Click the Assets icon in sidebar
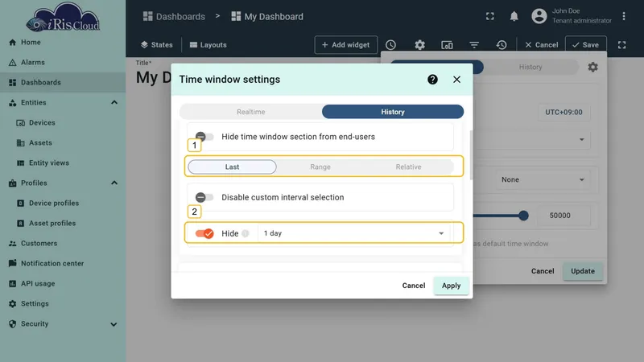644x362 pixels. [21, 143]
